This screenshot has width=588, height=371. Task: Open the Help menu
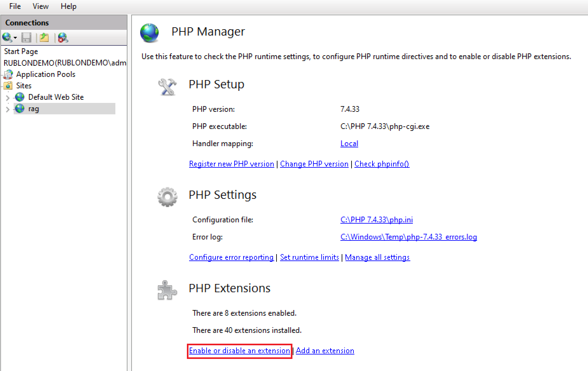pyautogui.click(x=68, y=6)
